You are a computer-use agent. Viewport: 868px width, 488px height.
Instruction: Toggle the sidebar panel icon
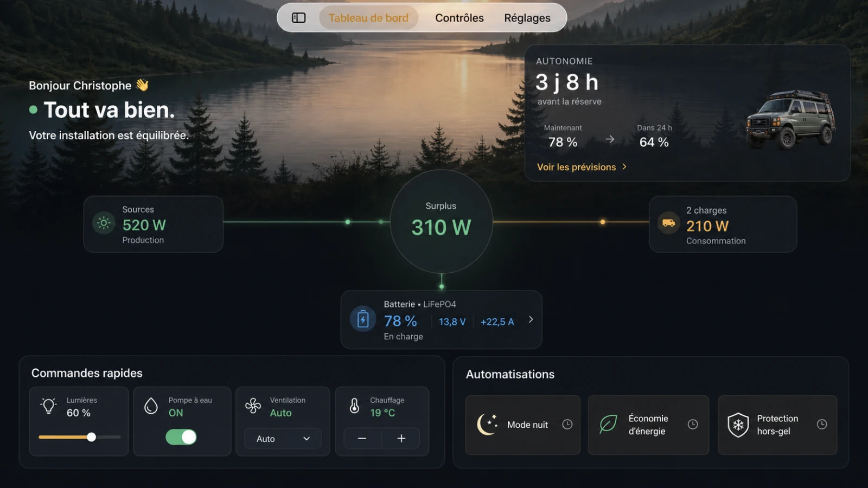click(299, 18)
